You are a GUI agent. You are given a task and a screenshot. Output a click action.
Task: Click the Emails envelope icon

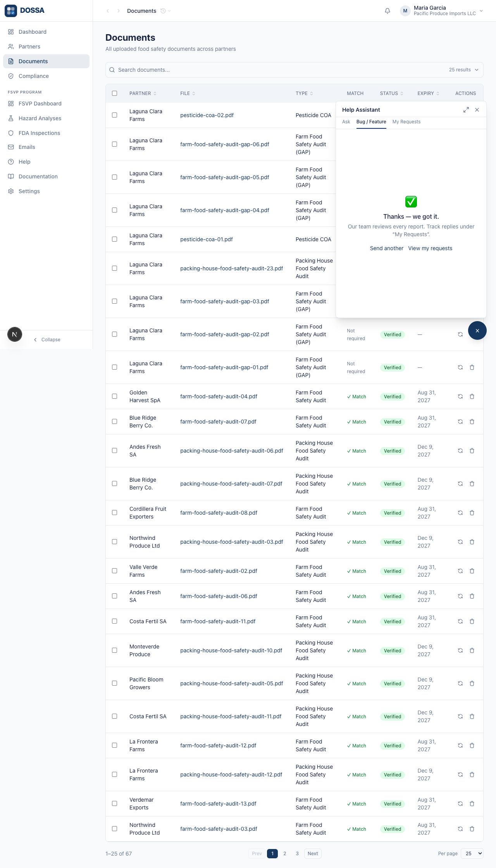(x=11, y=147)
